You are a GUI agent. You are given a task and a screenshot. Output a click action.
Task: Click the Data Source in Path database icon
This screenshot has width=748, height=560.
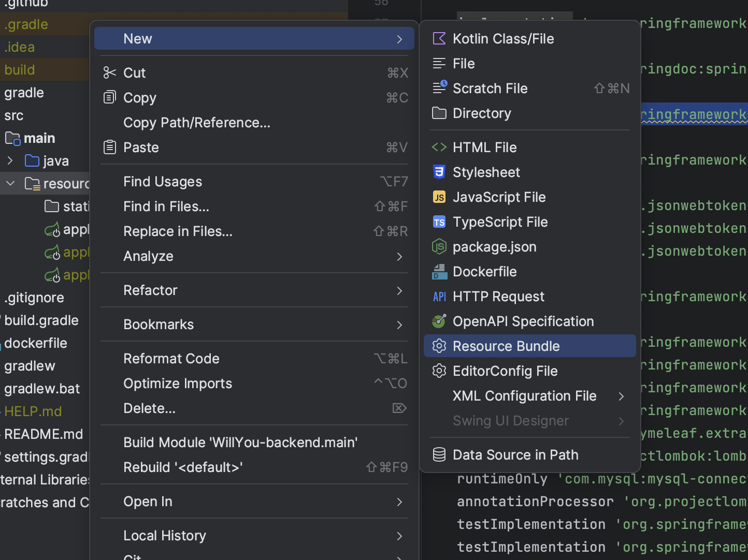tap(439, 455)
